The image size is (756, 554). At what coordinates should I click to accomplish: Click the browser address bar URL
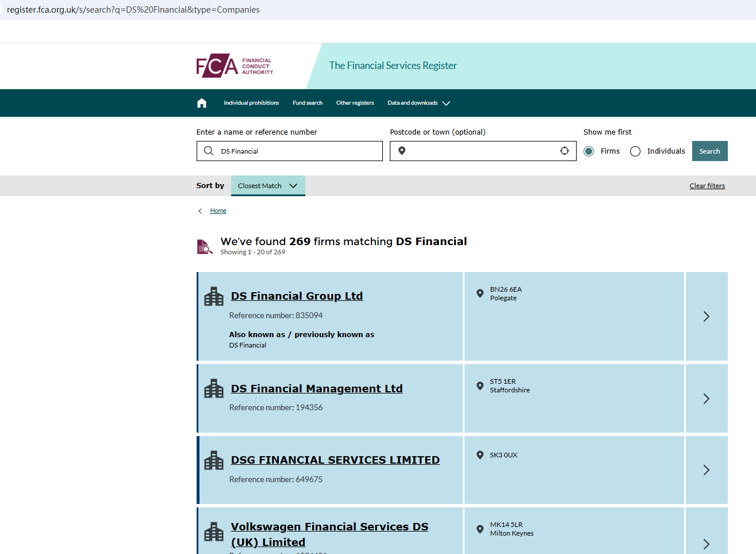pyautogui.click(x=133, y=10)
